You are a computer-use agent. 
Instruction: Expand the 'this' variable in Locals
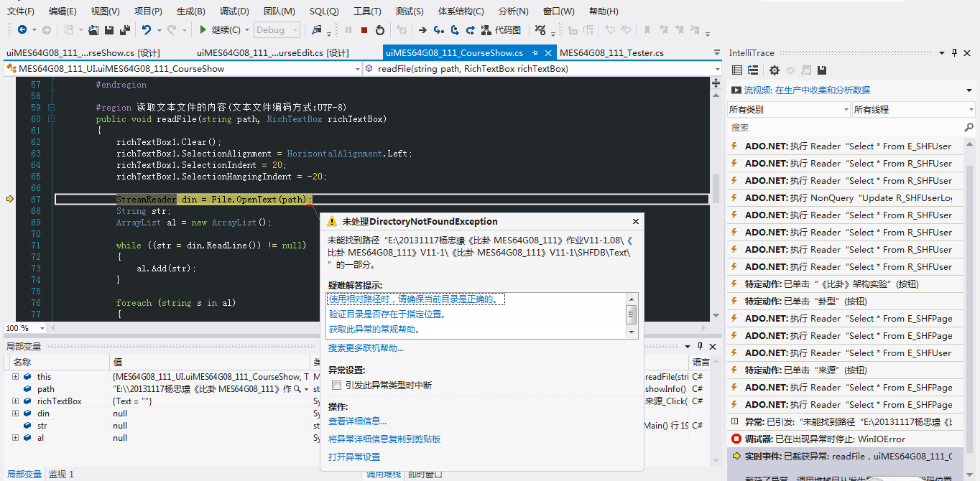tap(15, 377)
